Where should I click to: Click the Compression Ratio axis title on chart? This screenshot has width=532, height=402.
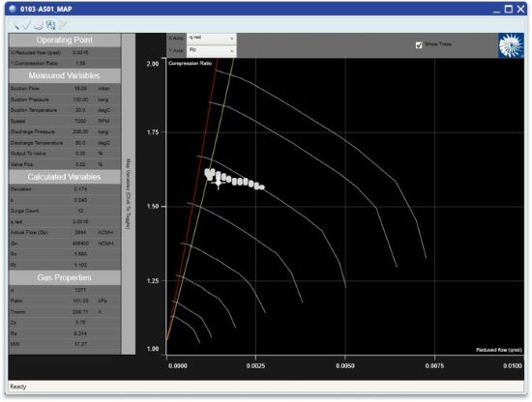click(x=190, y=63)
